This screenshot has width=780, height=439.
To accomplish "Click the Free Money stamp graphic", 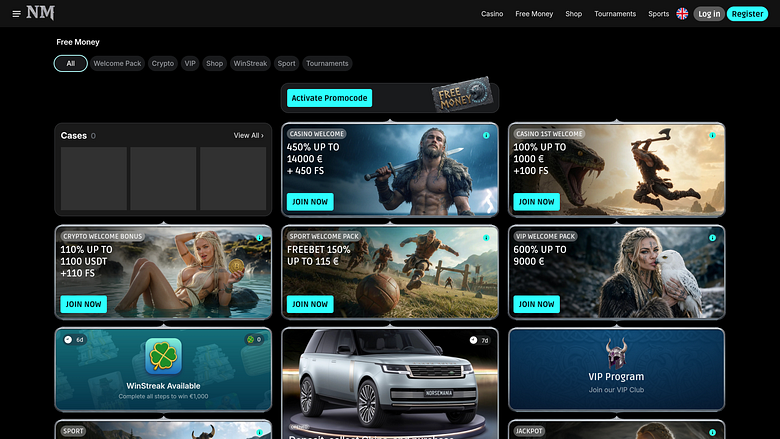I will 463,94.
